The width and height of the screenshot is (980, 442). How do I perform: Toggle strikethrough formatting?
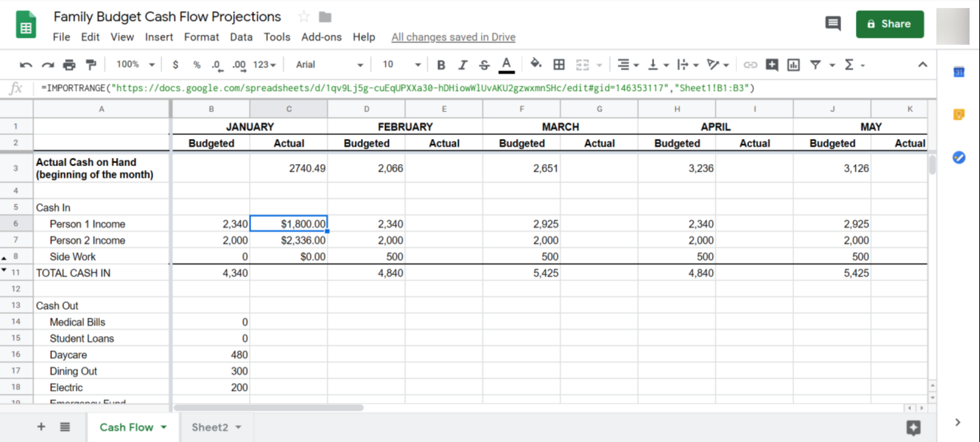484,65
